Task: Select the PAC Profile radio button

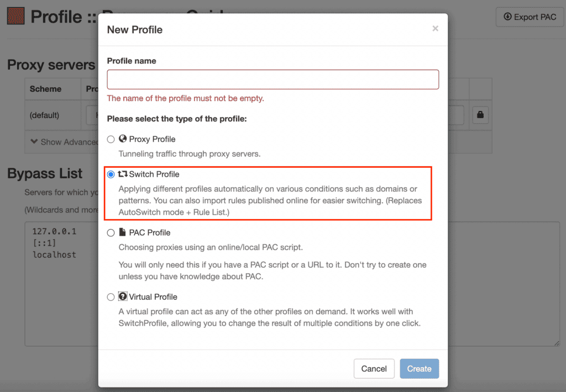Action: coord(111,232)
